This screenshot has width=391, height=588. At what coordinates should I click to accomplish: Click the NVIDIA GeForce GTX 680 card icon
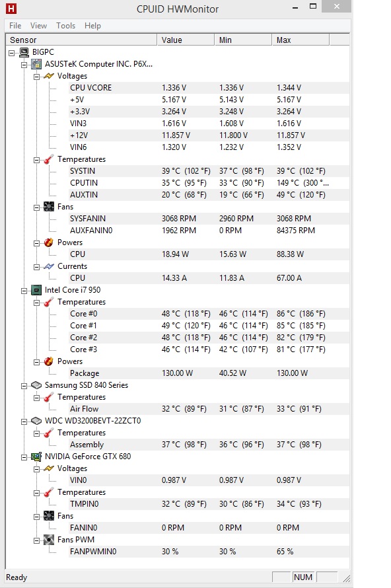pos(36,457)
